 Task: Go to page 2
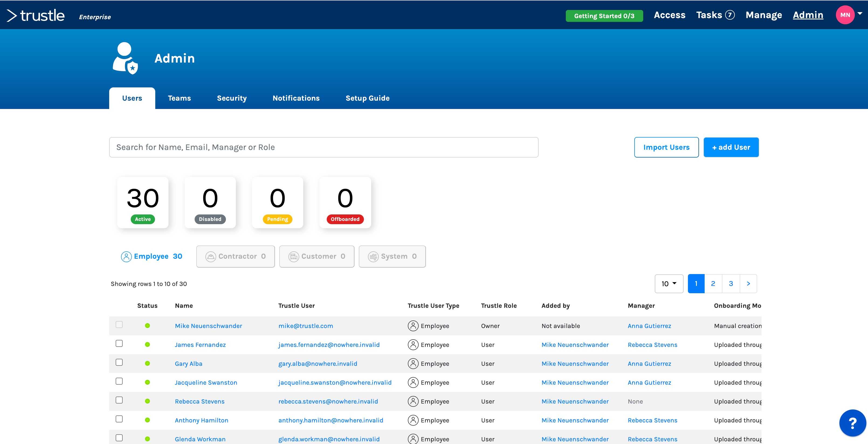[x=713, y=284]
